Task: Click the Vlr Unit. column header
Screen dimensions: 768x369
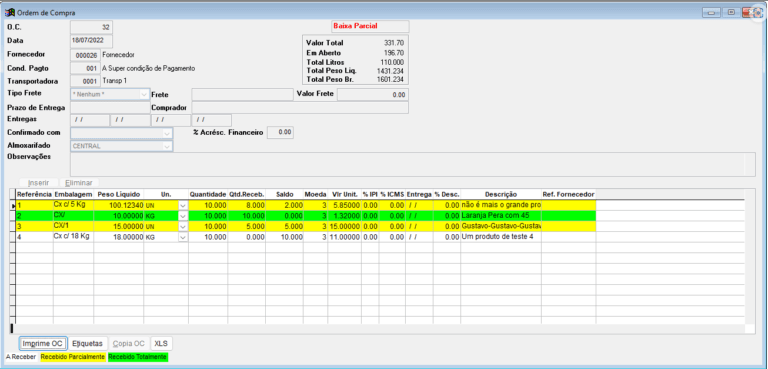Action: (345, 195)
